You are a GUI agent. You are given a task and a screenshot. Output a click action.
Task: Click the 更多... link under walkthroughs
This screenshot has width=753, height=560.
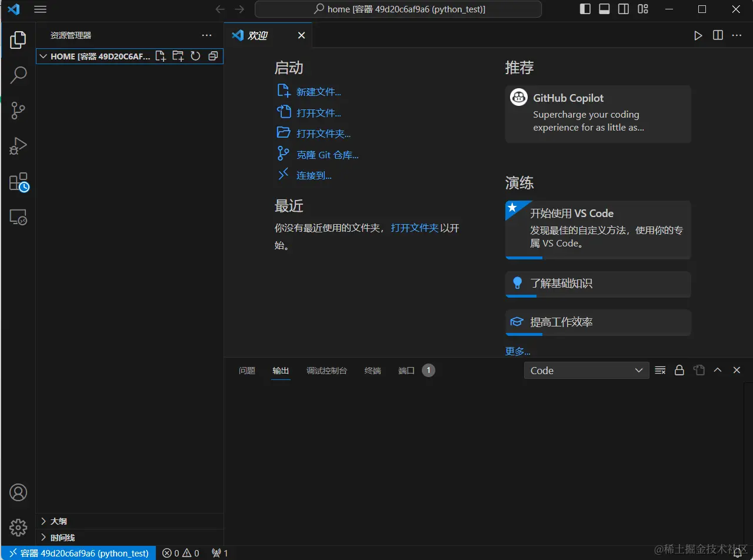518,351
